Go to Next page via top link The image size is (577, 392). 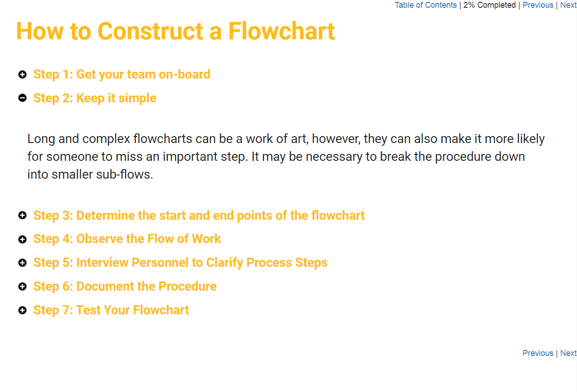click(x=568, y=5)
